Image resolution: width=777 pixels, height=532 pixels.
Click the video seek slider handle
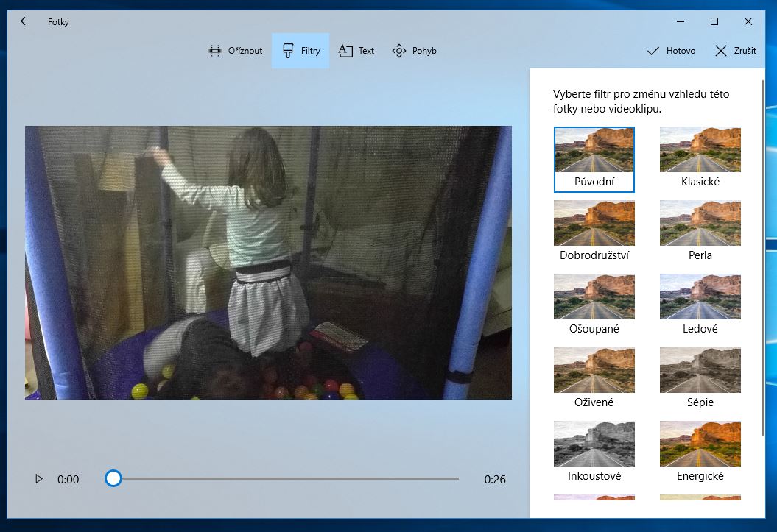113,478
